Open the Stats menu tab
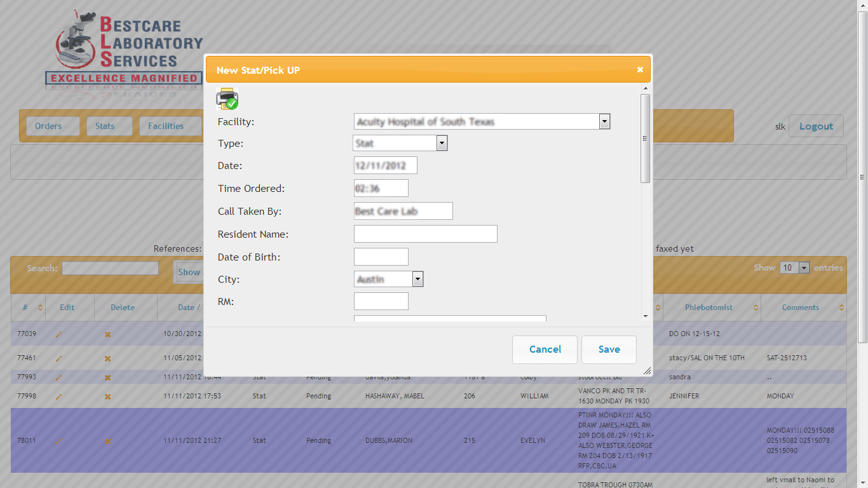This screenshot has width=868, height=488. pyautogui.click(x=105, y=126)
